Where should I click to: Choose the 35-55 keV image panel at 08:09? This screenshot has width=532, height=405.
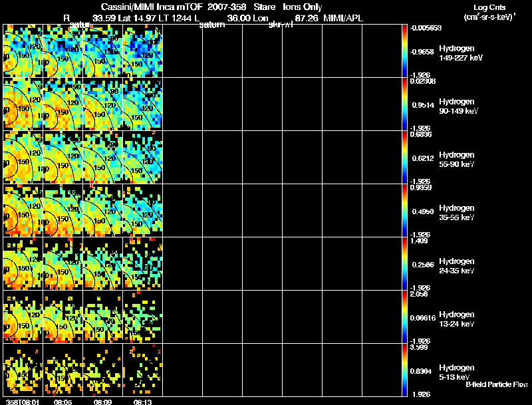point(103,211)
